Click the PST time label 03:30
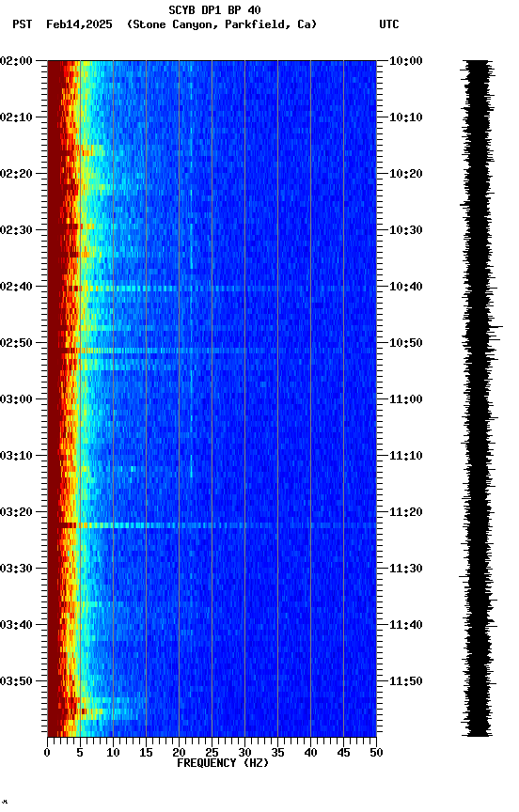This screenshot has height=812, width=519. (16, 570)
